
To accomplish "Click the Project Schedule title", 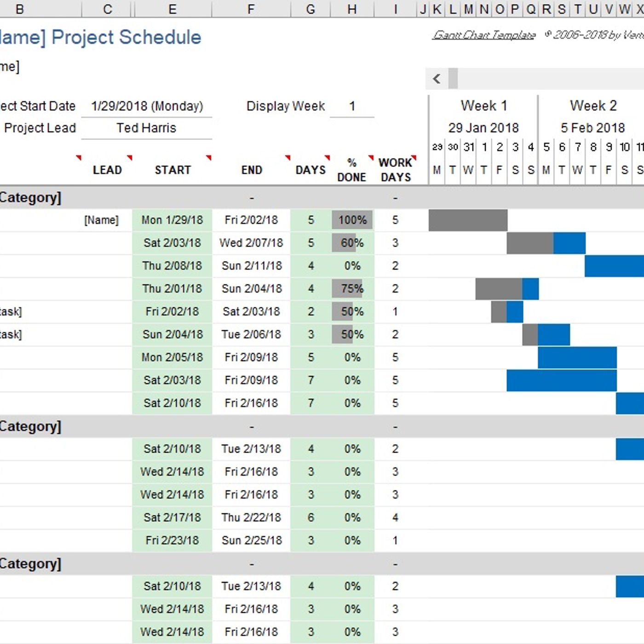I will point(126,37).
